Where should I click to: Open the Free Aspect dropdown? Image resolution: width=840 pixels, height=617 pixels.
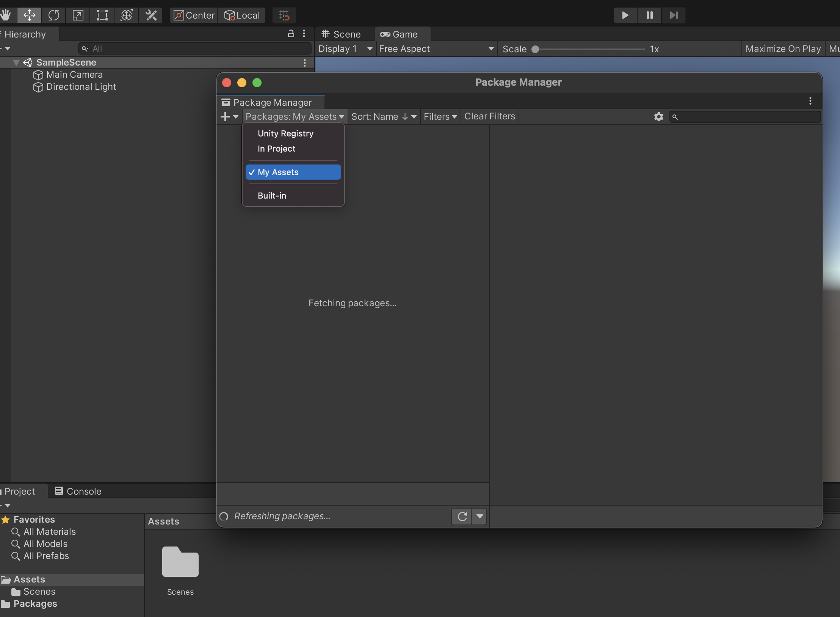(x=436, y=49)
